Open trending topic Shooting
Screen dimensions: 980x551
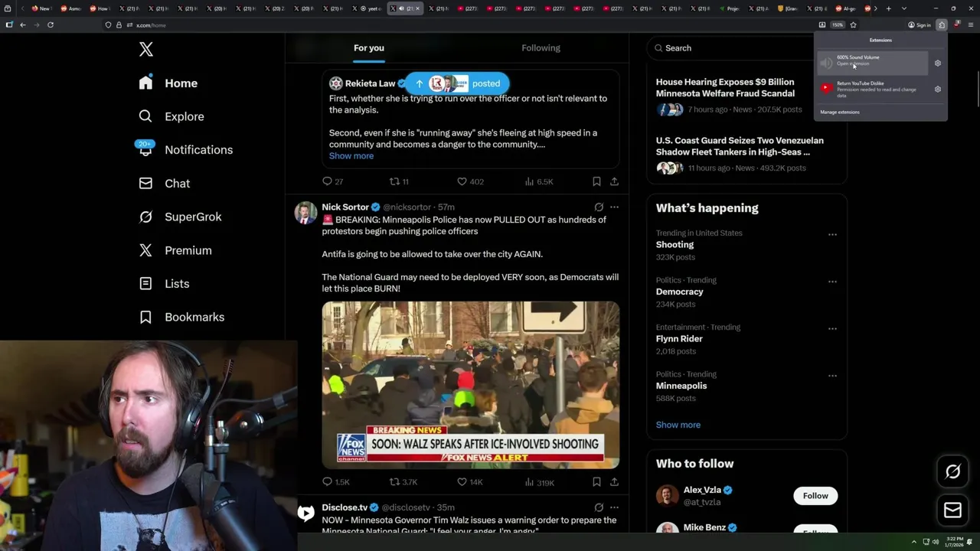(x=675, y=245)
